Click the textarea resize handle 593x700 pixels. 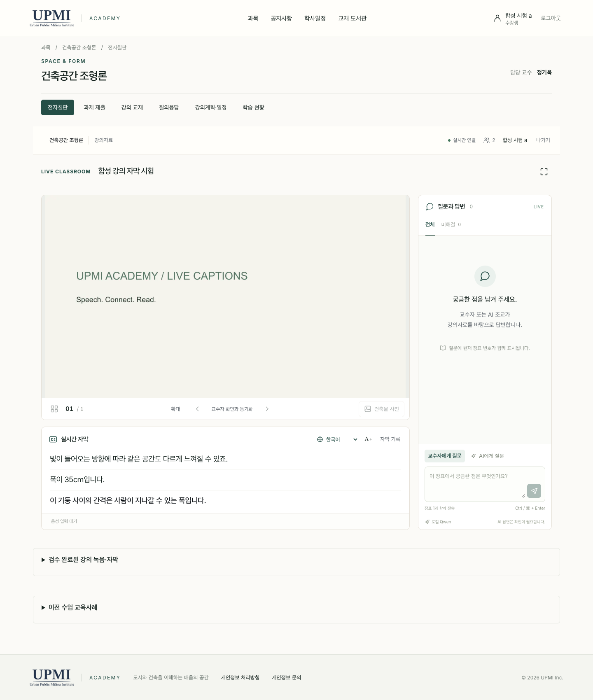(523, 496)
